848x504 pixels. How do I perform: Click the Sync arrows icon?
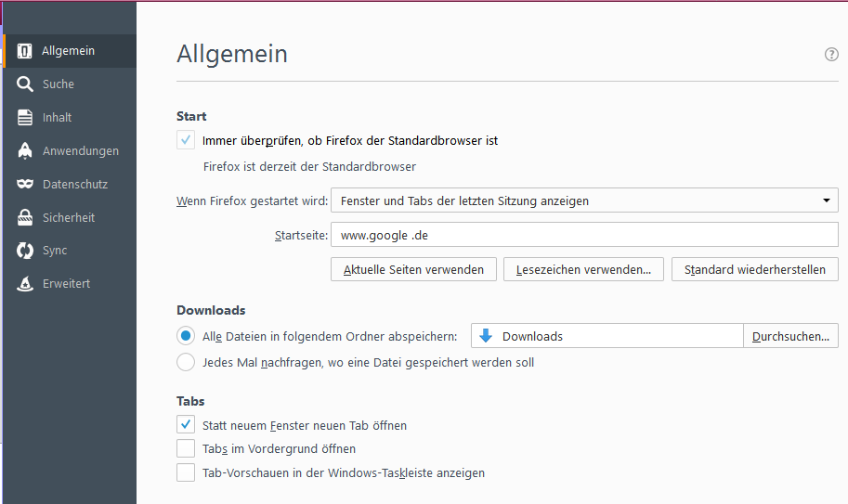tap(24, 251)
